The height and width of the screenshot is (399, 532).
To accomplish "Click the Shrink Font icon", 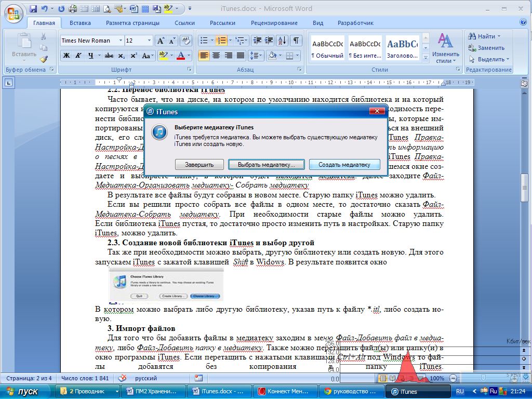I will 172,41.
